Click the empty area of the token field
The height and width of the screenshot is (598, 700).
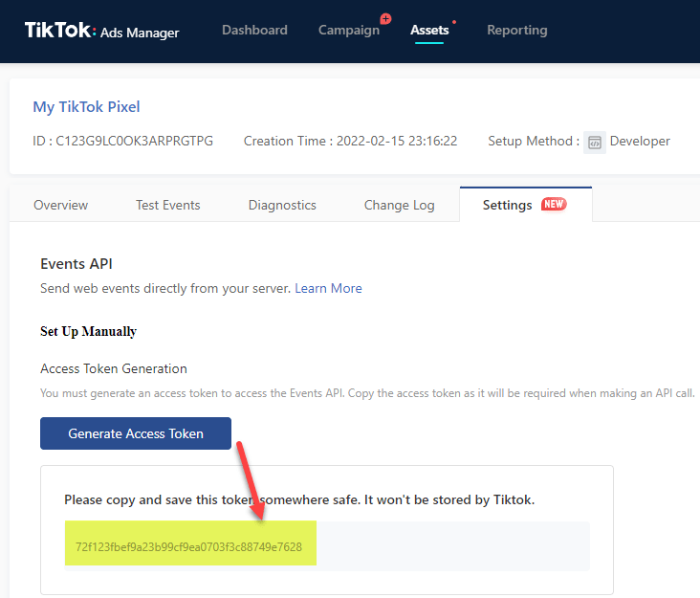[x=453, y=545]
